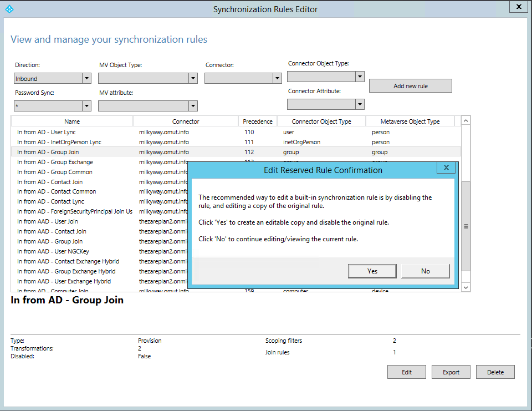Open the MV attribute dropdown
The height and width of the screenshot is (411, 532).
point(148,106)
